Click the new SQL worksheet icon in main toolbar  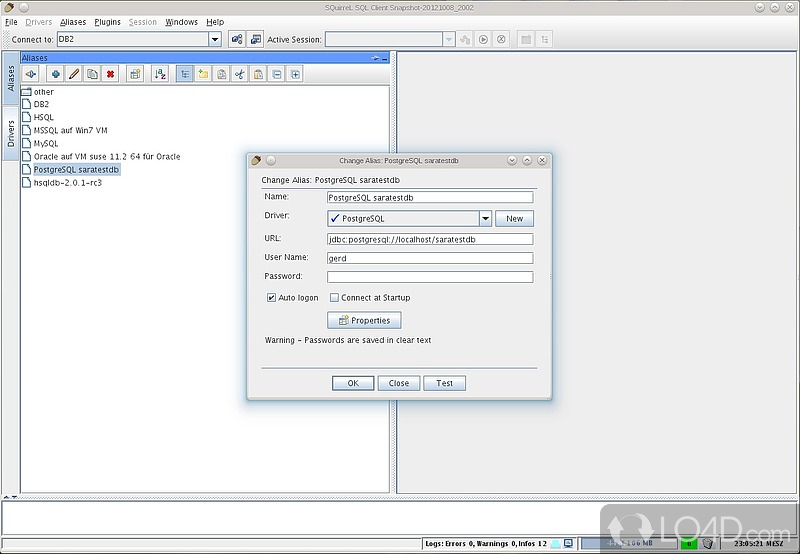click(x=526, y=39)
